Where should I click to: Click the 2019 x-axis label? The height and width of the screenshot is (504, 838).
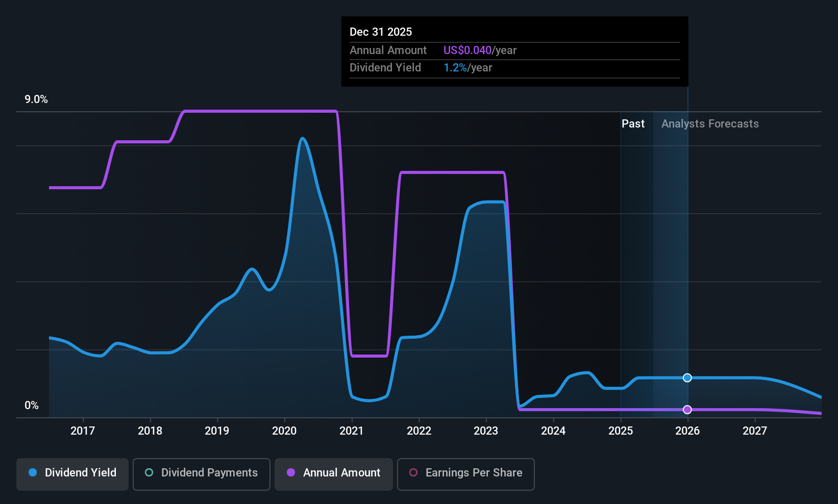(x=217, y=431)
